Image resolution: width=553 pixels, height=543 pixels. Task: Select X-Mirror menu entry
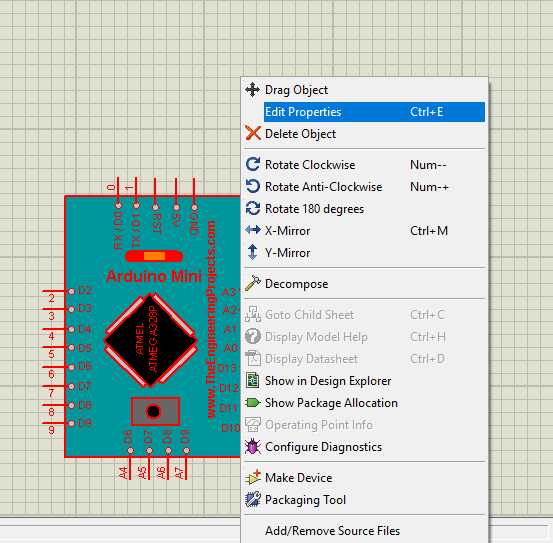(x=365, y=231)
